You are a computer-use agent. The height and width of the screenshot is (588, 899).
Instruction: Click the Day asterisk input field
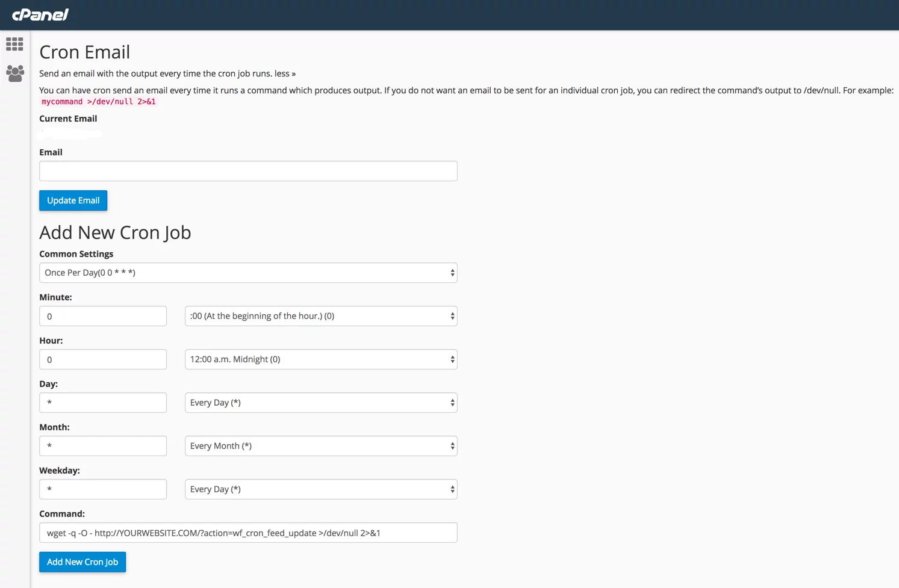102,402
